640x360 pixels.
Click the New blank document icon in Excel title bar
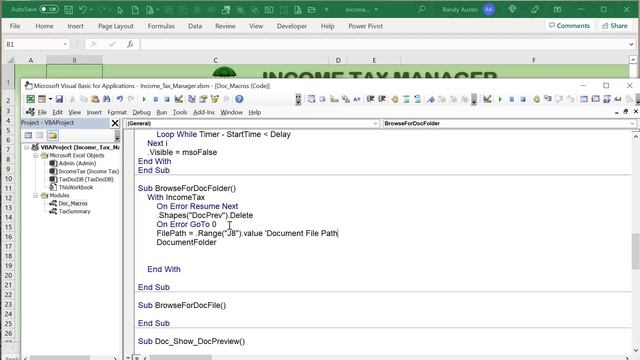135,9
